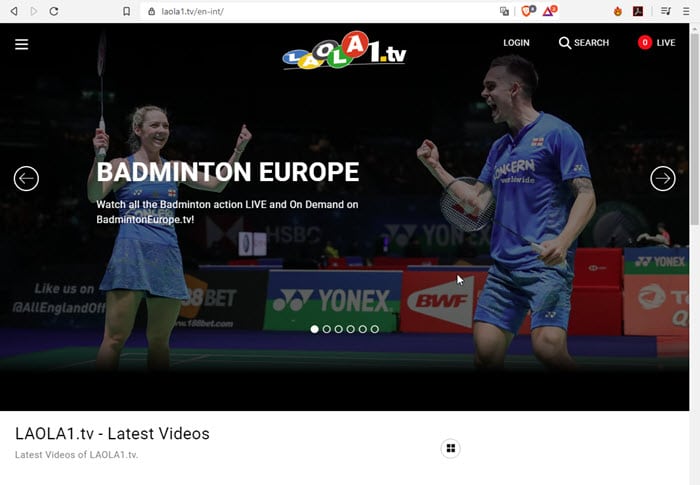The height and width of the screenshot is (485, 700).
Task: Open the browser main menu
Action: tap(686, 11)
